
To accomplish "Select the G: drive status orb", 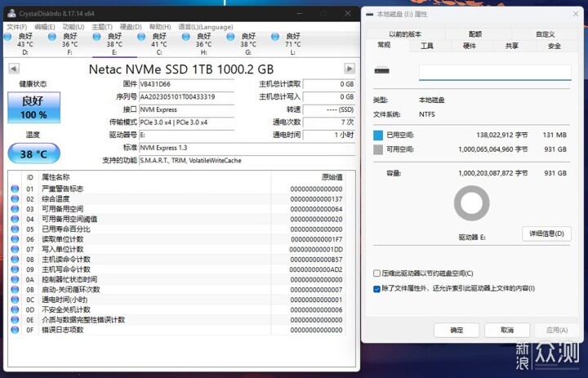I will tap(230, 37).
